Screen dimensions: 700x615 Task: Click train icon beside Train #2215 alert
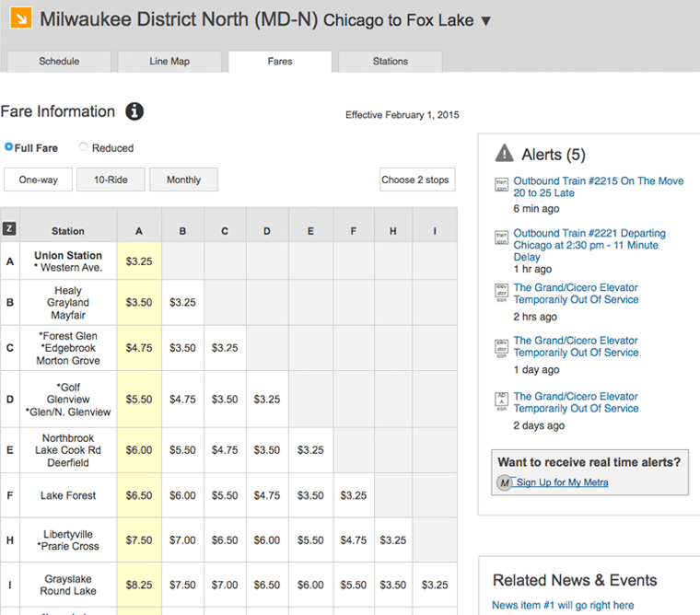pos(501,185)
